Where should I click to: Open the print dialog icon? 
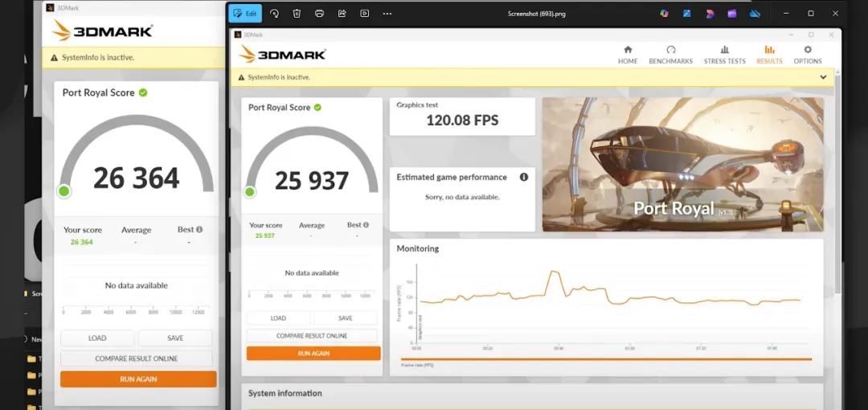319,14
